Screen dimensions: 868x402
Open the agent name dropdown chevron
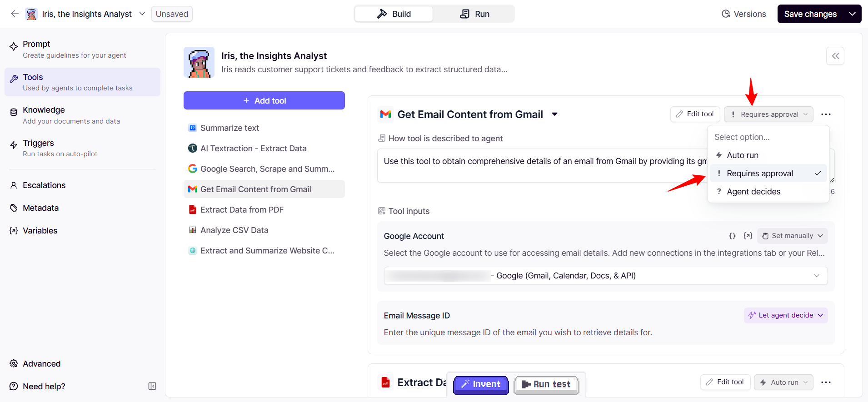pos(142,14)
